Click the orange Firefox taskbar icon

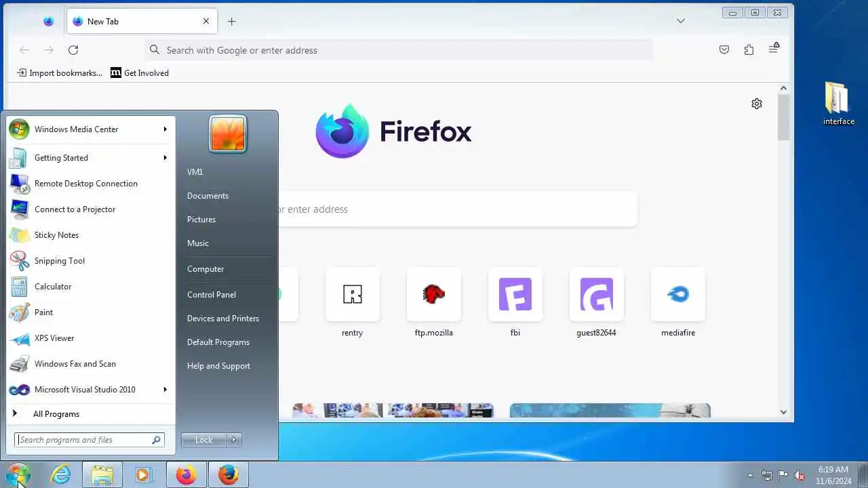point(228,474)
